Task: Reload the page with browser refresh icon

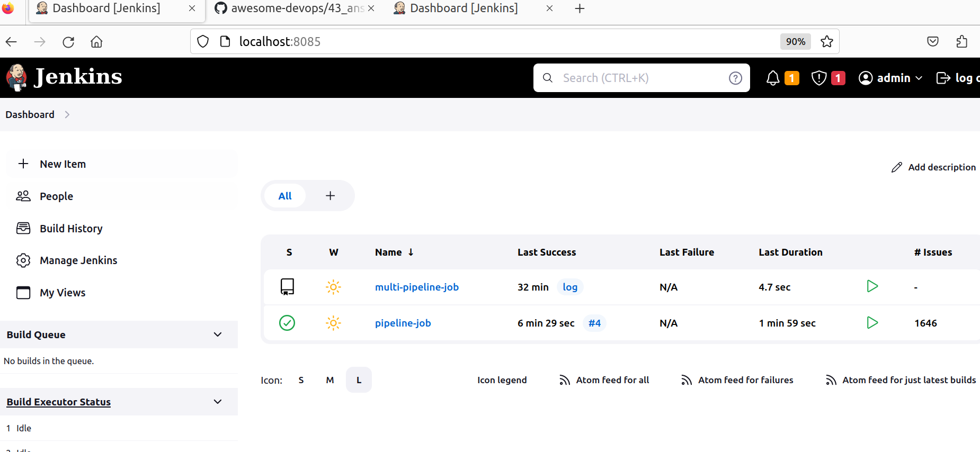Action: (68, 42)
